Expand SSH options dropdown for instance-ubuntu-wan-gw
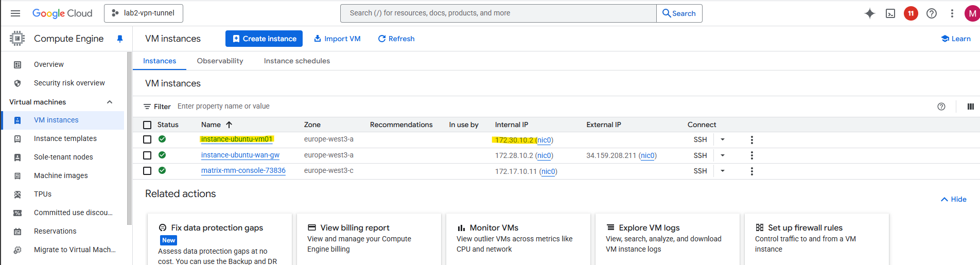Screen dimensions: 980x265 tap(722, 155)
